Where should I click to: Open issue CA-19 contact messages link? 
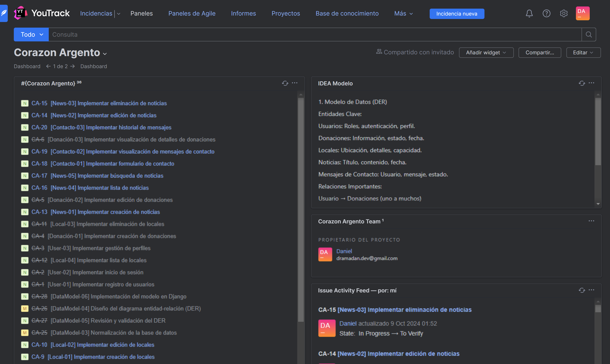pyautogui.click(x=132, y=152)
